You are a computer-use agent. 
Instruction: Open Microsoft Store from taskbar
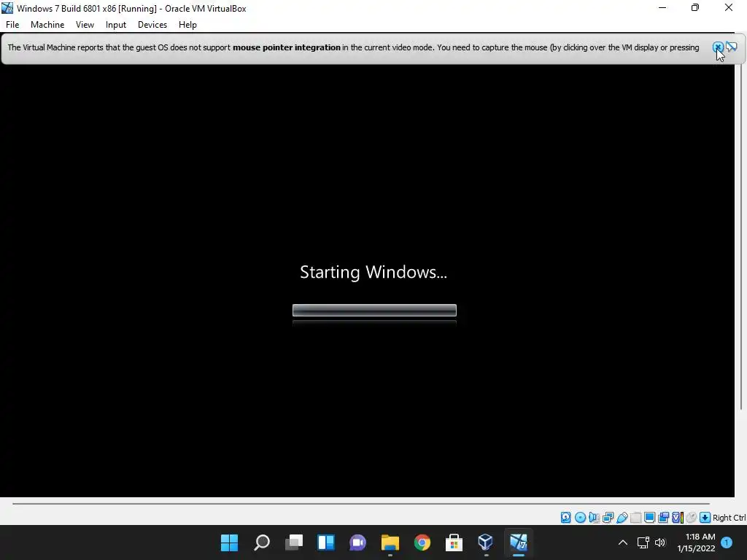(x=454, y=542)
